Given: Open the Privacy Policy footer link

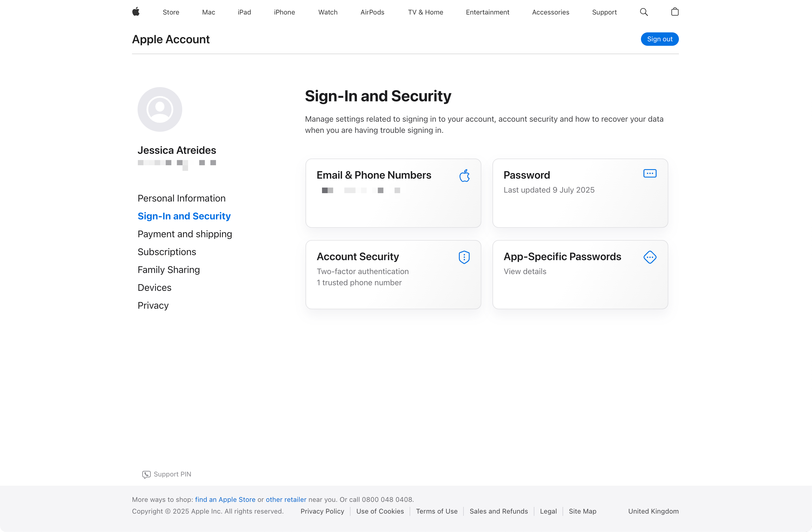Looking at the screenshot, I should [x=322, y=511].
